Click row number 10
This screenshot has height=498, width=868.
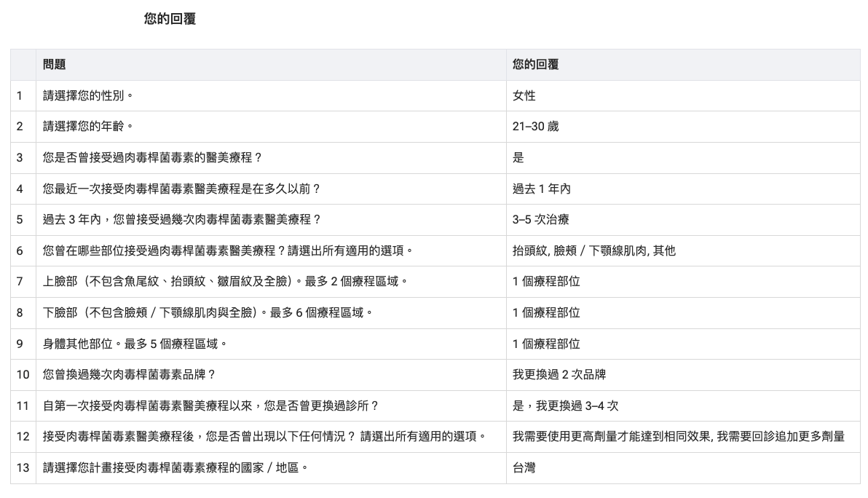coord(23,375)
